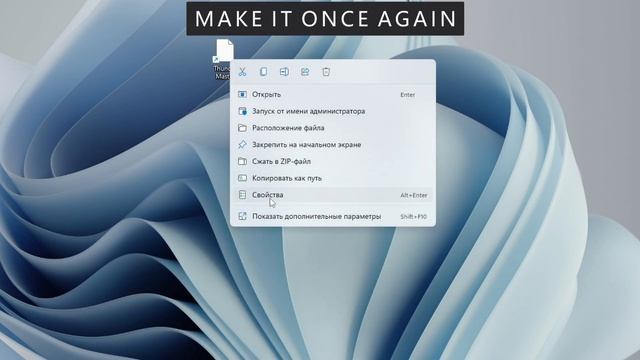
Task: Select the desktop shortcut file icon
Action: 224,51
